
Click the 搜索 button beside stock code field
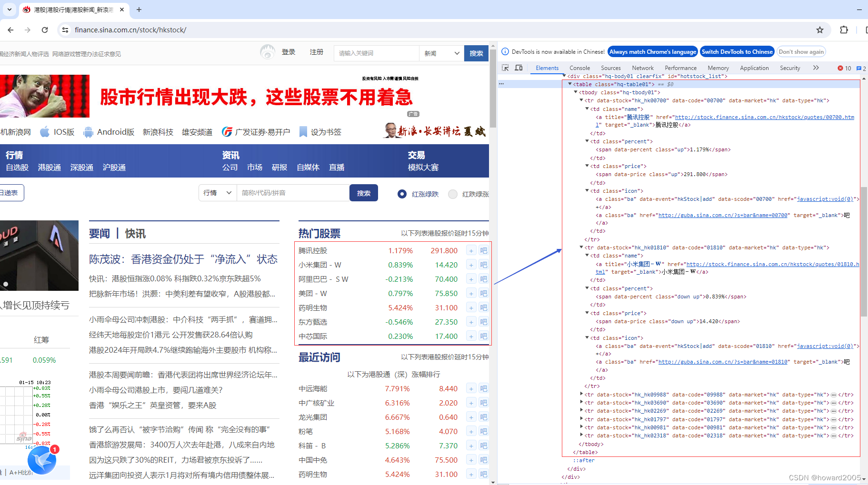(x=364, y=193)
